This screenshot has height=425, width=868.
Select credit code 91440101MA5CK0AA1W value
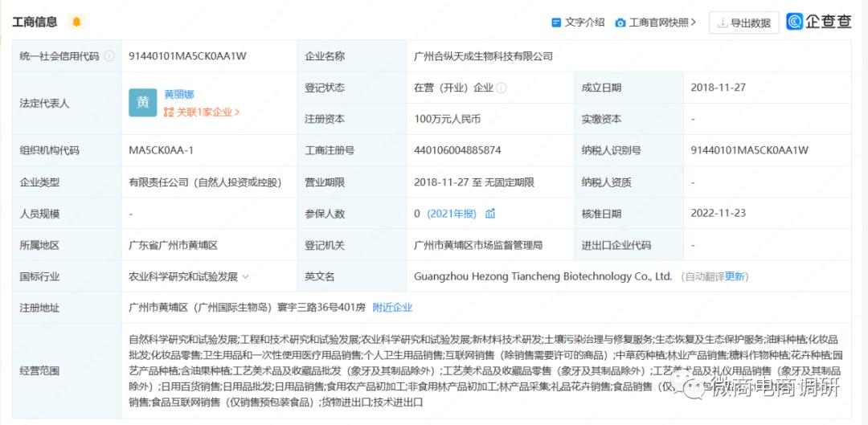tap(187, 56)
